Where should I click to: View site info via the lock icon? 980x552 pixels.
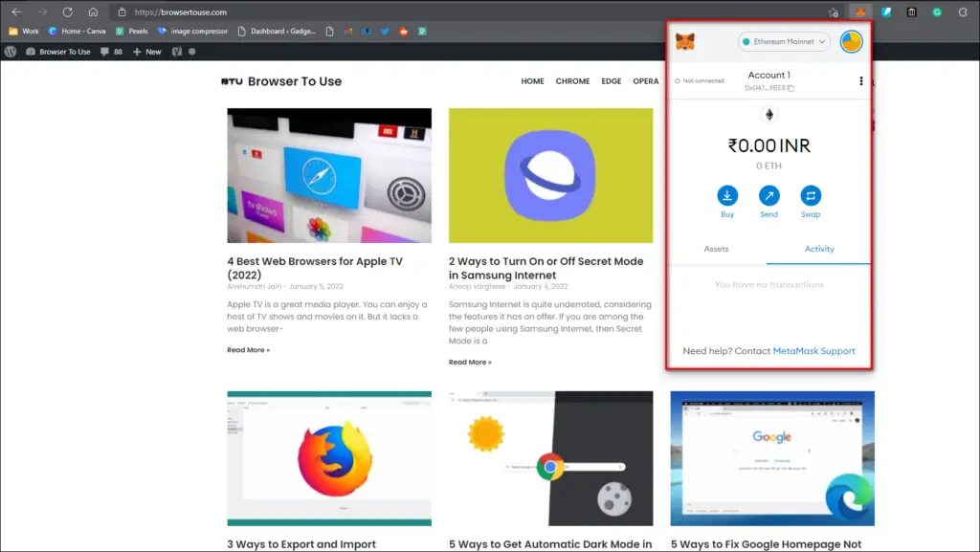(122, 11)
